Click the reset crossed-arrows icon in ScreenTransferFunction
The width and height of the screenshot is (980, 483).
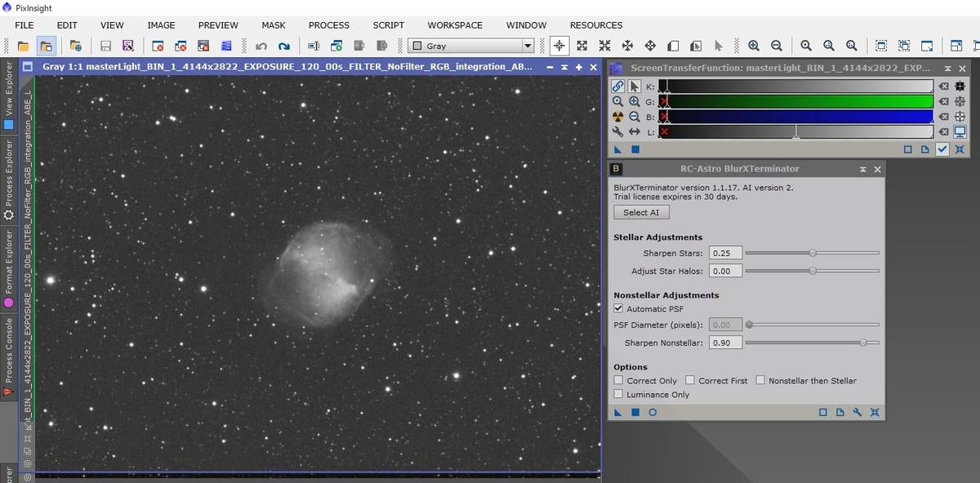pos(960,150)
